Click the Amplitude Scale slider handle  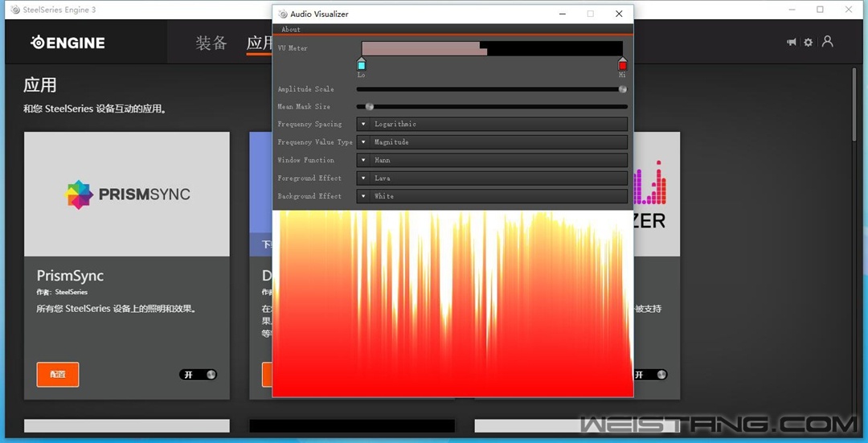(623, 89)
